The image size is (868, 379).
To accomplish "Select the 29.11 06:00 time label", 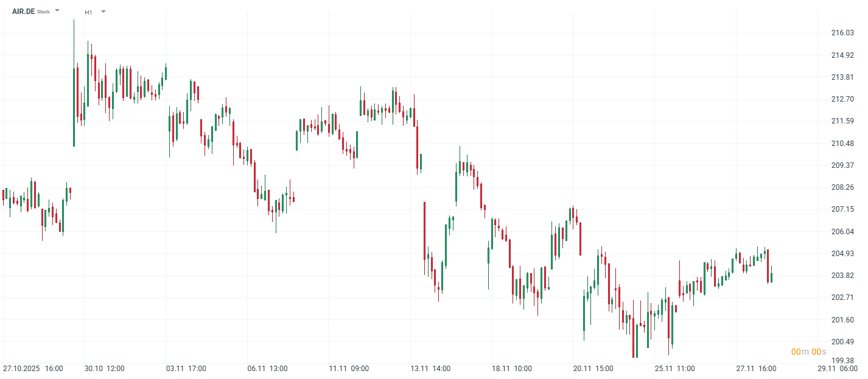I will 838,369.
